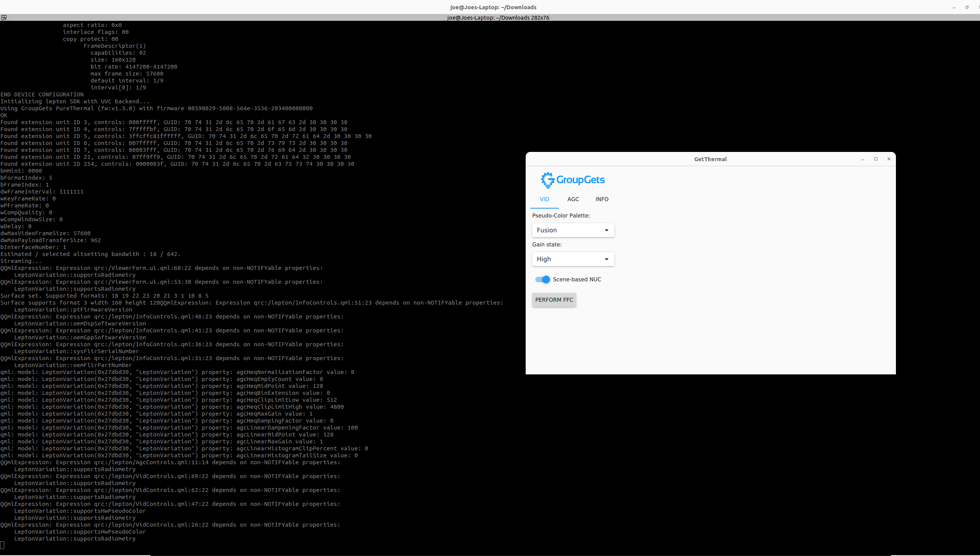Maximize the GetThermal window

876,159
